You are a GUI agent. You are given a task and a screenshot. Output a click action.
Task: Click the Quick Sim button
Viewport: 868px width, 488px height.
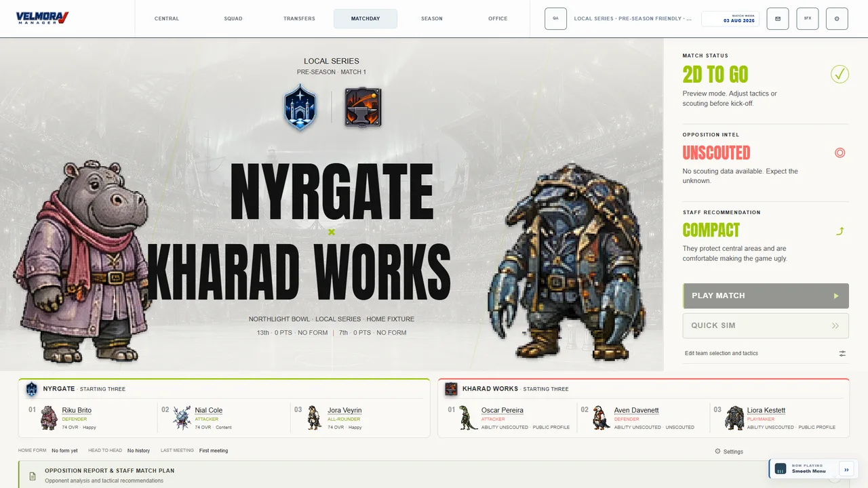pyautogui.click(x=766, y=325)
